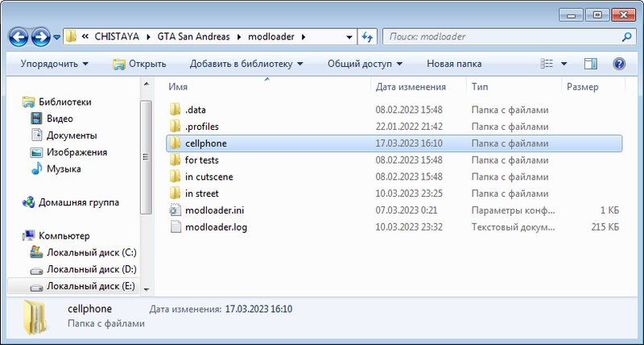Select the .data folder icon
Viewport: 644px width, 345px height.
175,110
